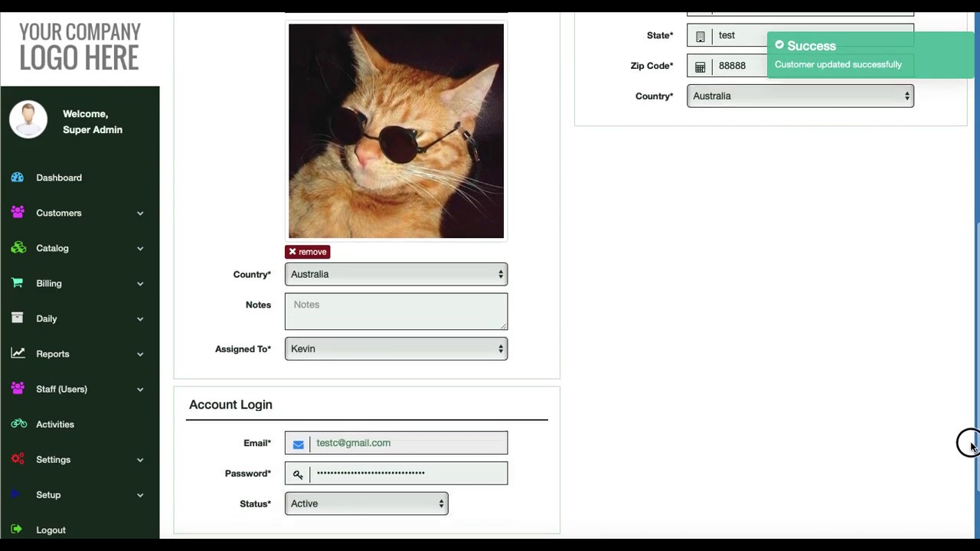Click the Settings gears icon
The height and width of the screenshot is (551, 980).
click(x=18, y=459)
